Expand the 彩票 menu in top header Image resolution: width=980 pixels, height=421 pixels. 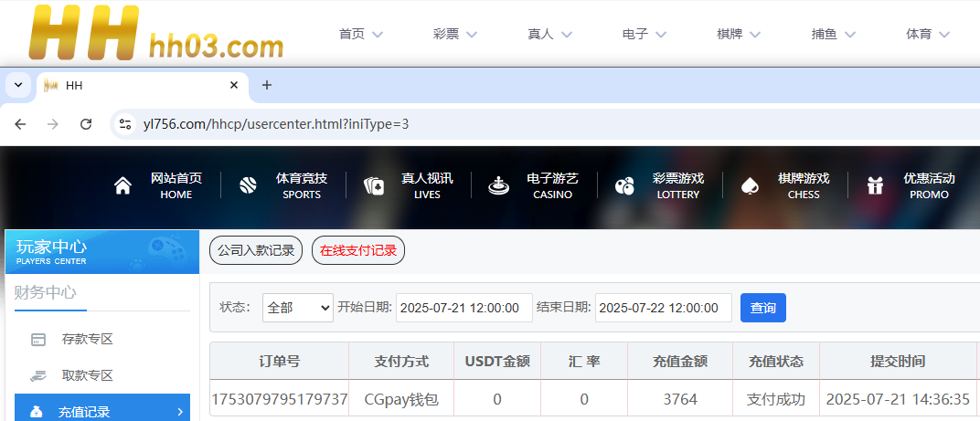coord(455,34)
